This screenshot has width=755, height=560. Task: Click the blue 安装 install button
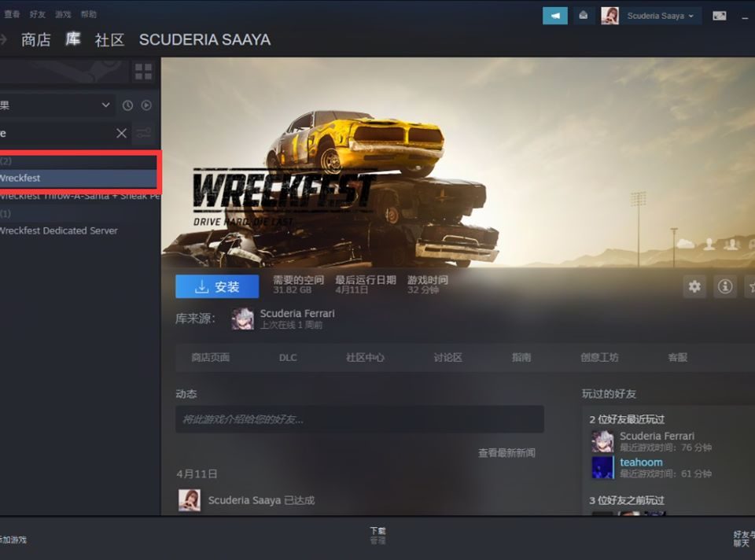pos(217,287)
